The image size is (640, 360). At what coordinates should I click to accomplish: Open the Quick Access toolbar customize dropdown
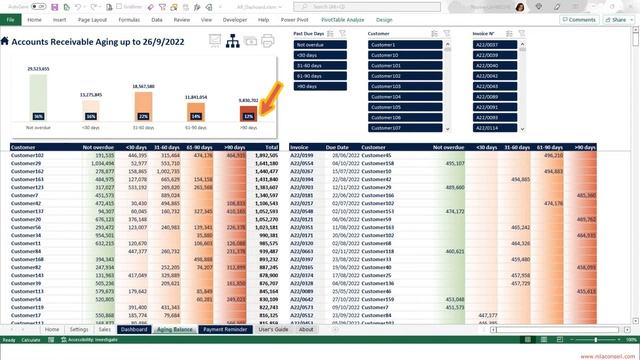(220, 7)
